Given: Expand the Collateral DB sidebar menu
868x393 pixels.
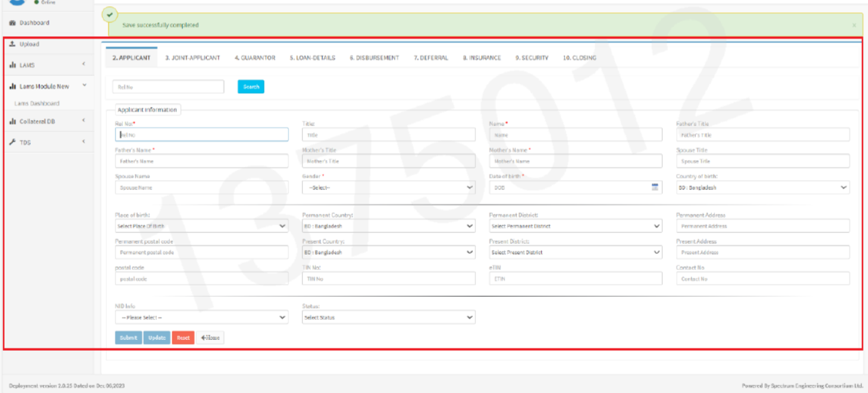Looking at the screenshot, I should [84, 122].
